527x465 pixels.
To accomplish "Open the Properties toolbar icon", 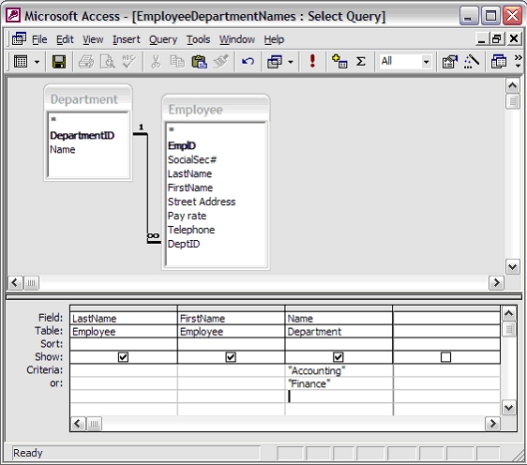I will 450,62.
